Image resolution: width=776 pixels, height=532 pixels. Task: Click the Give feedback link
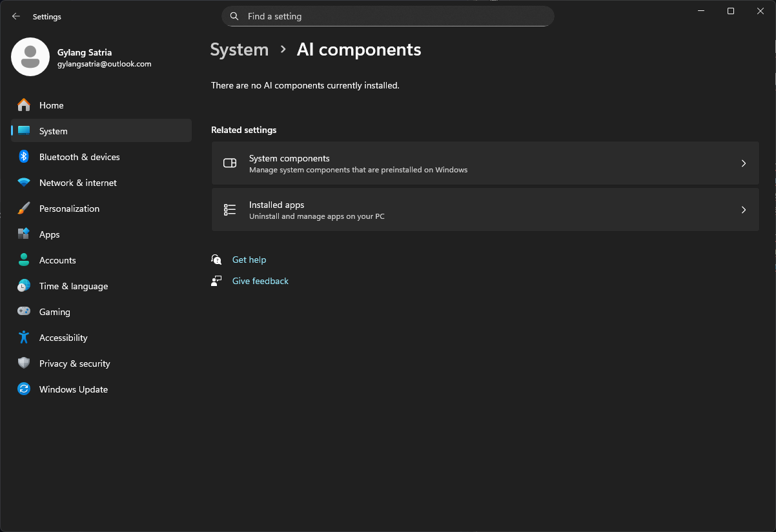point(260,281)
